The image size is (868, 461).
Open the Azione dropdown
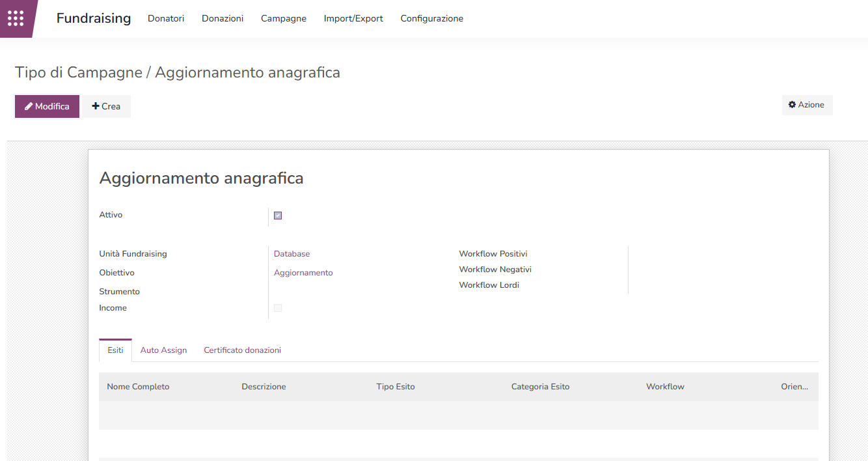807,105
